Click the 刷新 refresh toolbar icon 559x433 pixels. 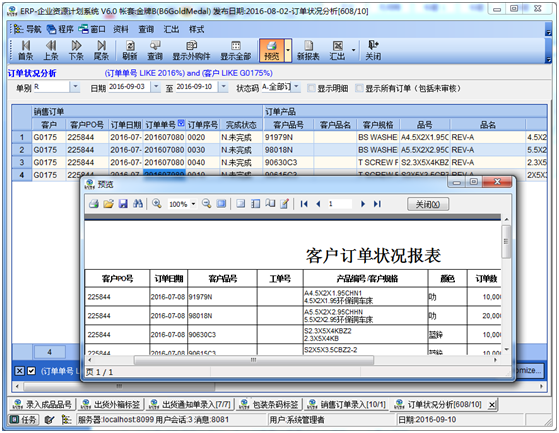[130, 50]
